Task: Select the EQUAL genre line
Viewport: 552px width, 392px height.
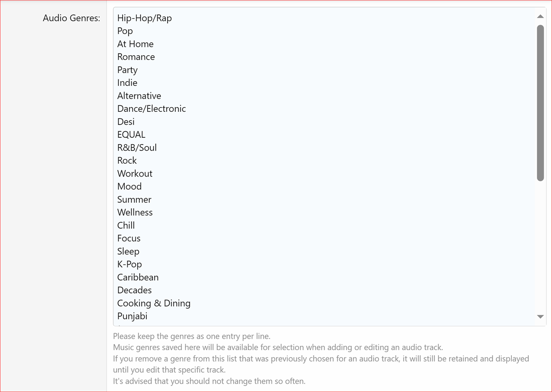Action: point(131,134)
